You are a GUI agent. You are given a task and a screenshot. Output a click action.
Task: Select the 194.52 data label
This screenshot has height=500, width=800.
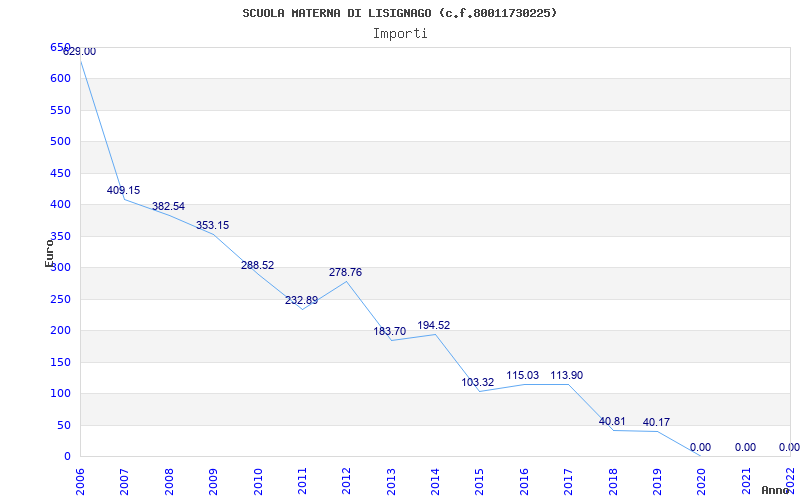434,326
